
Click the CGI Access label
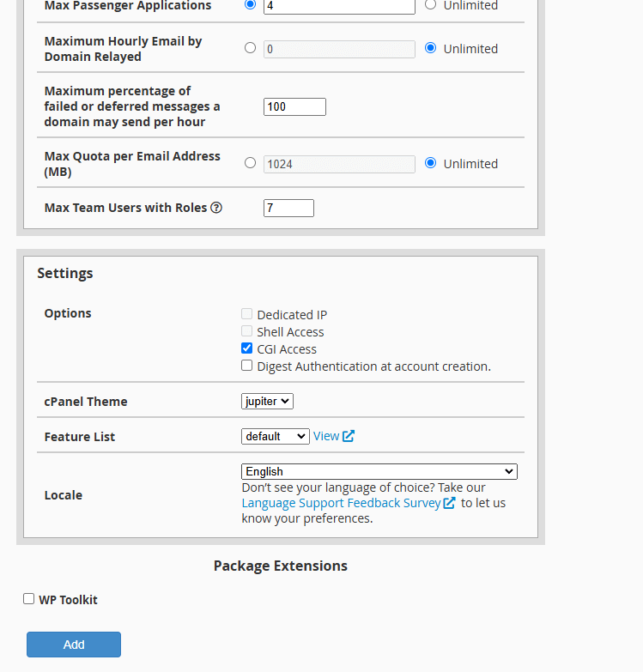[x=287, y=349]
